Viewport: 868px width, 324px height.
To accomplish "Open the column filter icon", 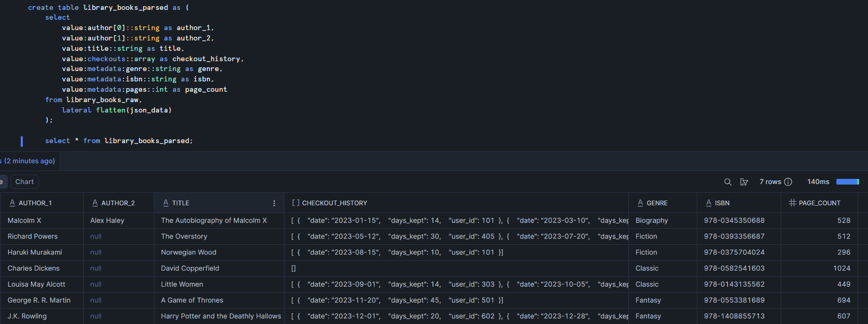I will coord(744,182).
